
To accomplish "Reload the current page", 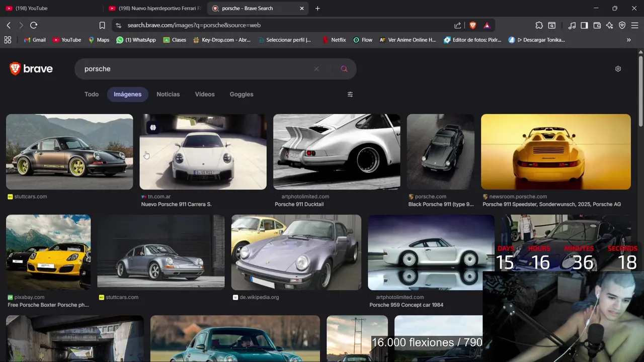I will point(34,25).
